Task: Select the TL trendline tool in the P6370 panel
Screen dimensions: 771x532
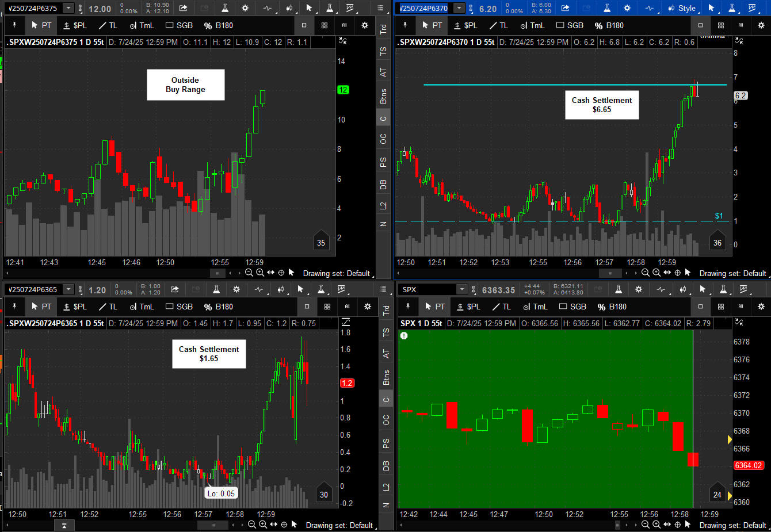Action: tap(498, 25)
